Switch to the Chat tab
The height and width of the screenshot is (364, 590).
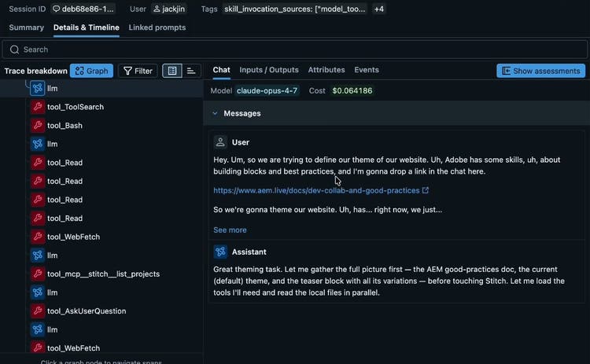pyautogui.click(x=221, y=70)
